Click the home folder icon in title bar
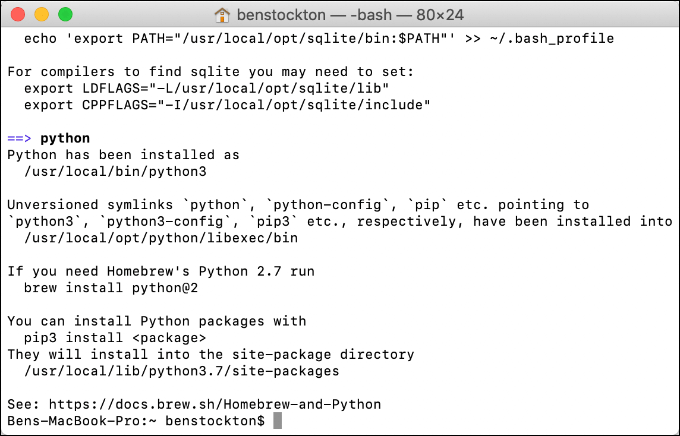 coord(223,14)
